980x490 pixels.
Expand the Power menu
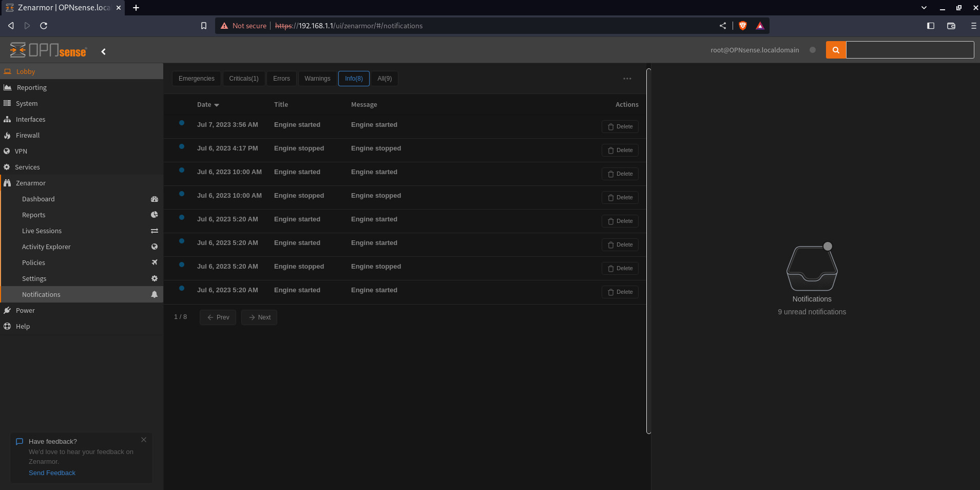tap(82, 310)
